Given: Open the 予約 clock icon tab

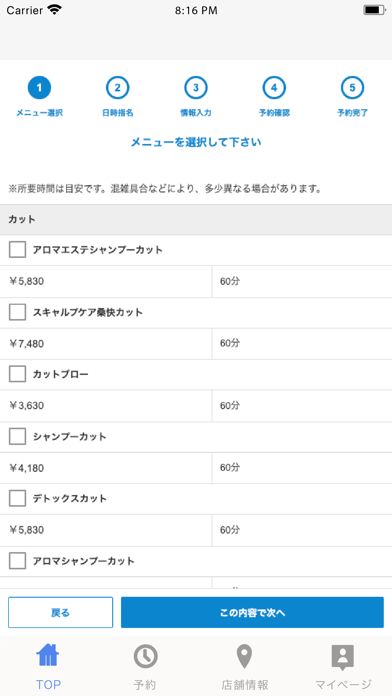Looking at the screenshot, I should [146, 656].
